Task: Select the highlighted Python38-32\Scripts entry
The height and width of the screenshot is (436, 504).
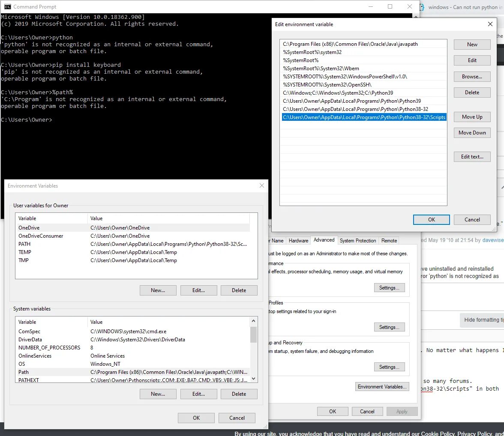Action: [x=363, y=117]
